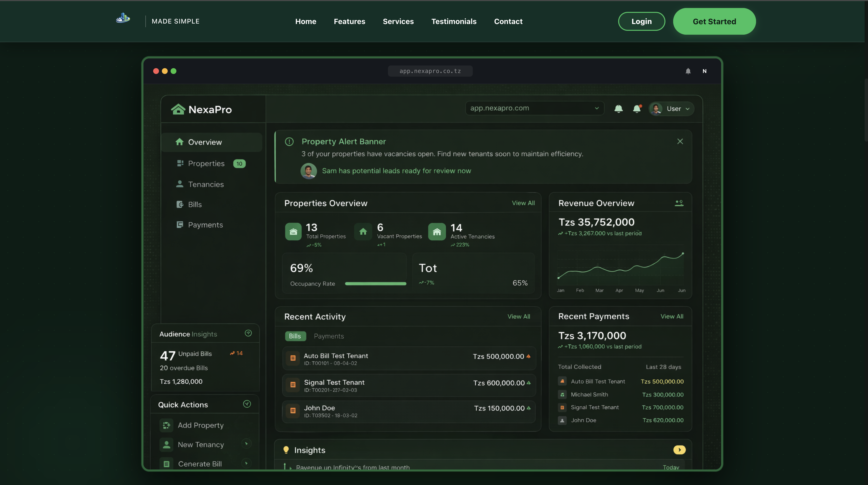
Task: Dismiss the Property Alert Banner
Action: tap(680, 141)
